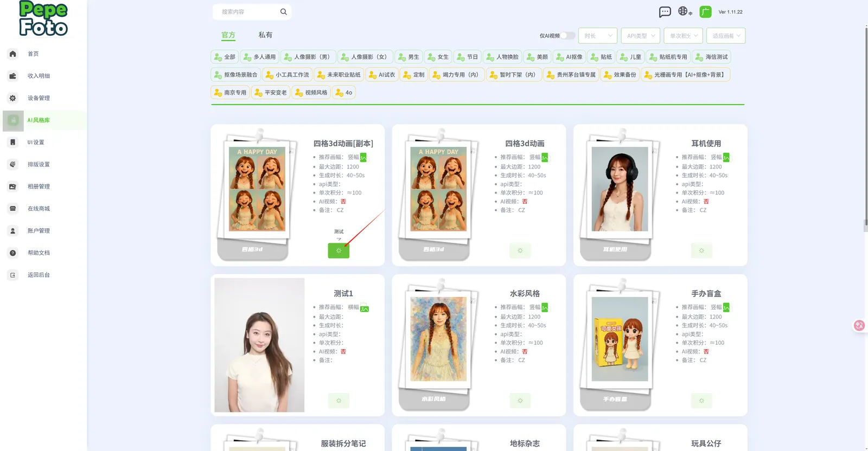This screenshot has width=868, height=451.
Task: Open the 测试1 portrait photo
Action: click(x=259, y=345)
